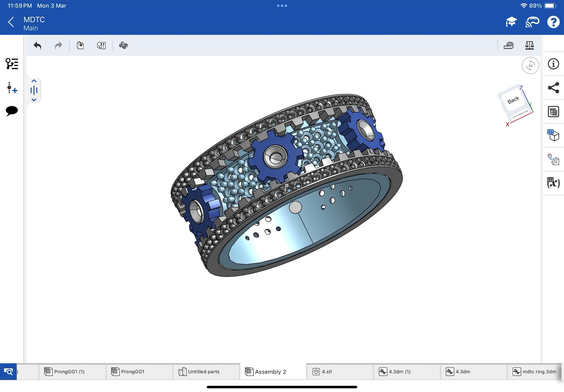Go back with the back arrow
Image resolution: width=564 pixels, height=392 pixels.
[x=11, y=22]
